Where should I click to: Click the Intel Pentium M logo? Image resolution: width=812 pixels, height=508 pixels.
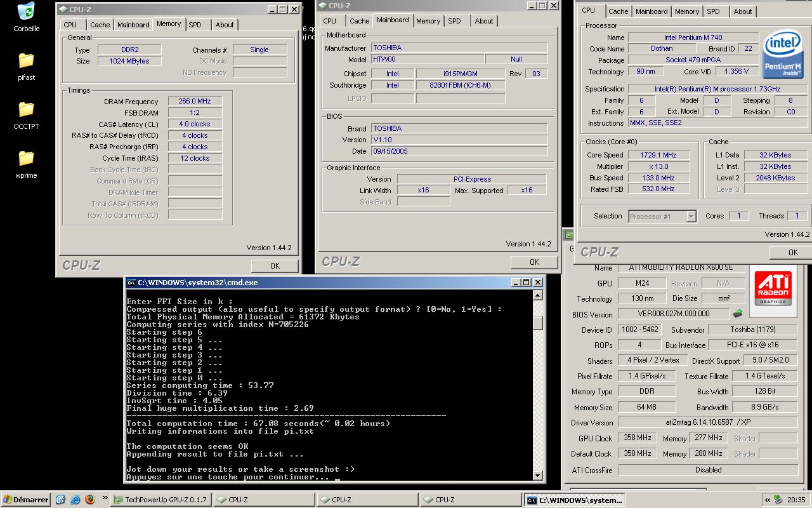(x=783, y=53)
